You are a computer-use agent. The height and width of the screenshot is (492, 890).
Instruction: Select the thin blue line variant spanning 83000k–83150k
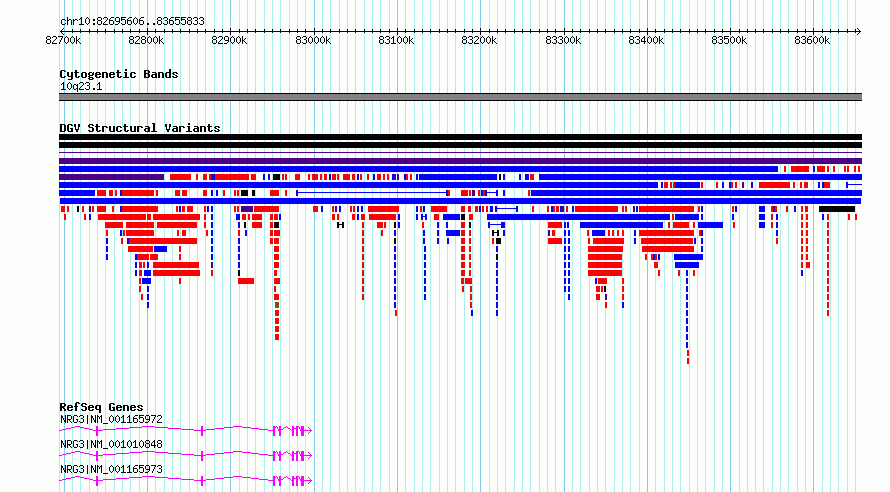[x=372, y=194]
